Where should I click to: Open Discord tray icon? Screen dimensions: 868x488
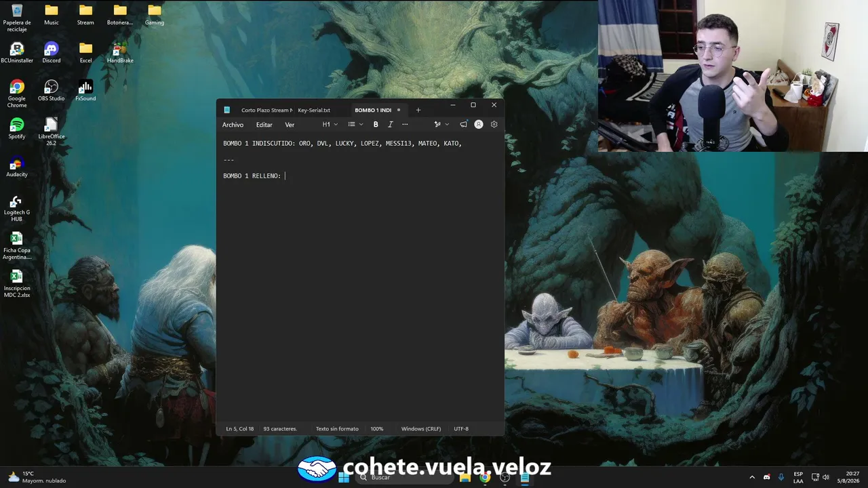click(x=767, y=477)
